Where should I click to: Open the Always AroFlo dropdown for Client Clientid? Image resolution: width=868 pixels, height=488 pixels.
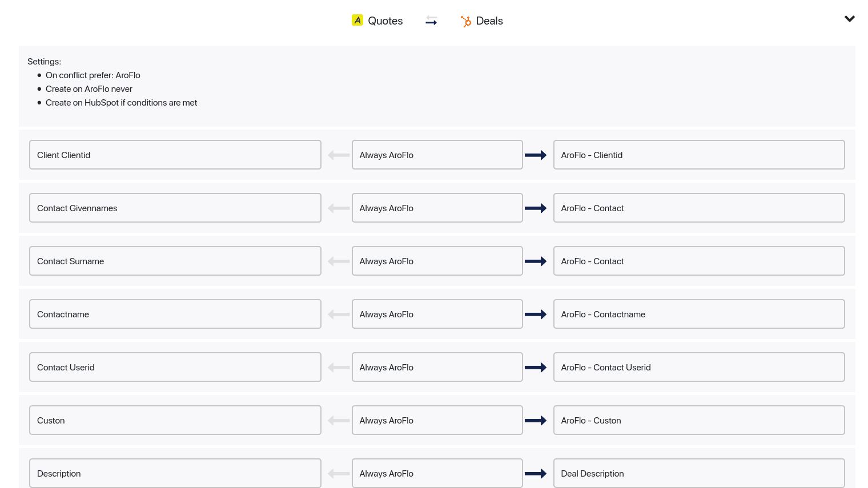(x=437, y=155)
